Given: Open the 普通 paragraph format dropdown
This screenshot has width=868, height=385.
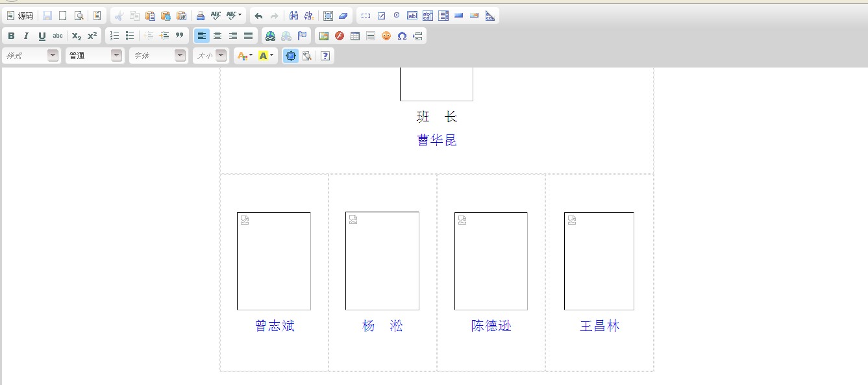Looking at the screenshot, I should [116, 56].
